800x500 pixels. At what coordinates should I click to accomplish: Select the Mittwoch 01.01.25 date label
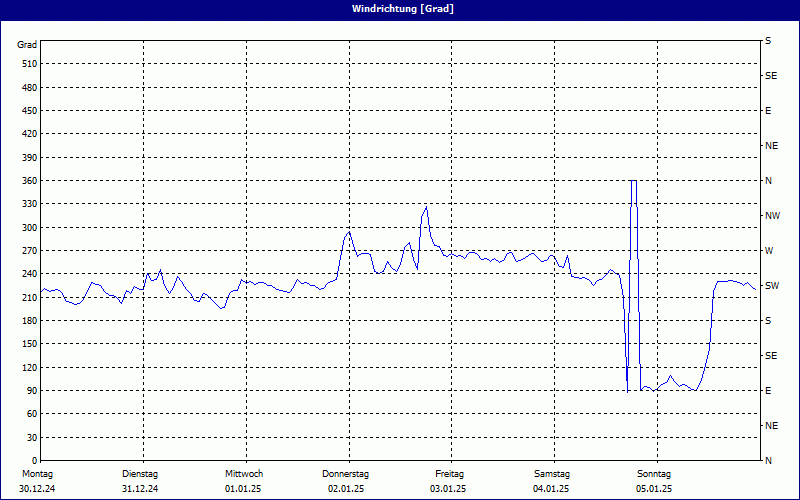click(244, 481)
